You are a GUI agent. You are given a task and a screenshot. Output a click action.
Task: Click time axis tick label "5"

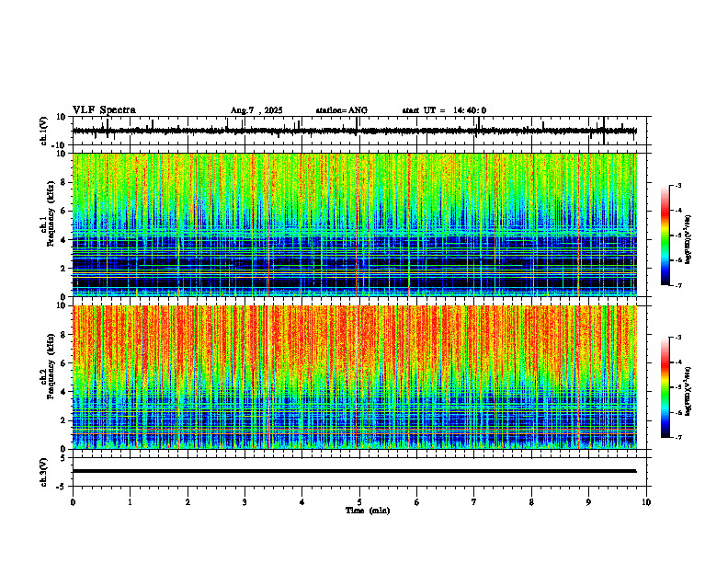pyautogui.click(x=359, y=502)
